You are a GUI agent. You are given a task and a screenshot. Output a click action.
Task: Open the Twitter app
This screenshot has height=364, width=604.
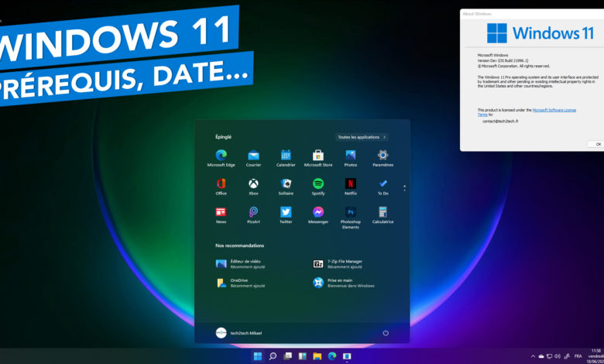pyautogui.click(x=286, y=215)
